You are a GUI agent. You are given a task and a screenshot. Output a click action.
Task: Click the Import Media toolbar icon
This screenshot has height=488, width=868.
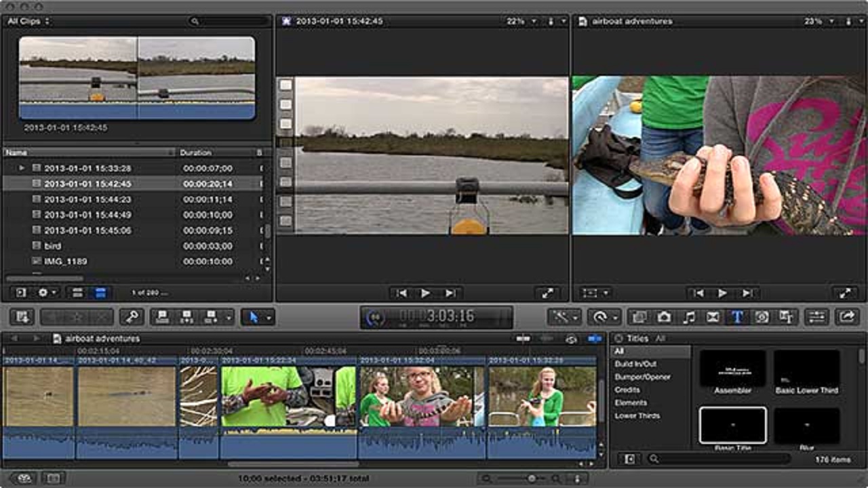coord(22,317)
